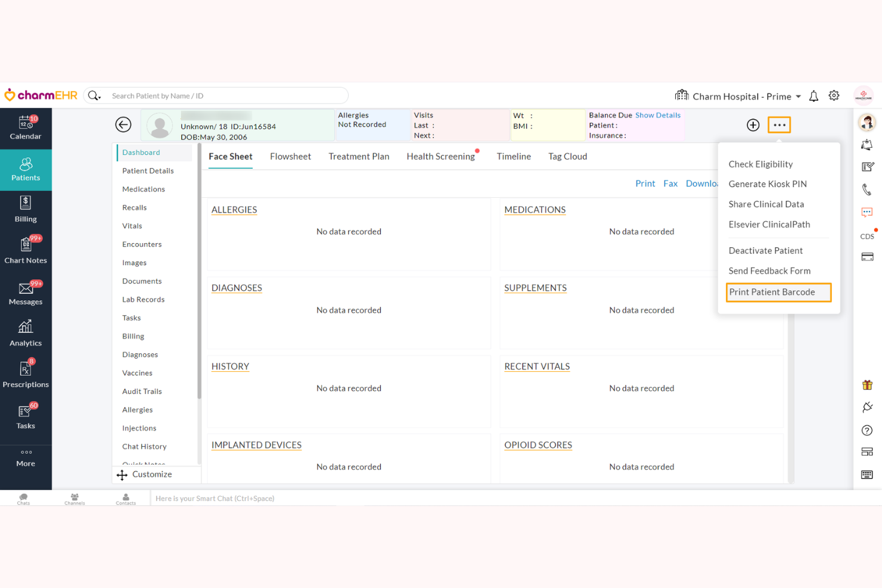
Task: Switch to the Tag Cloud tab
Action: tap(567, 156)
